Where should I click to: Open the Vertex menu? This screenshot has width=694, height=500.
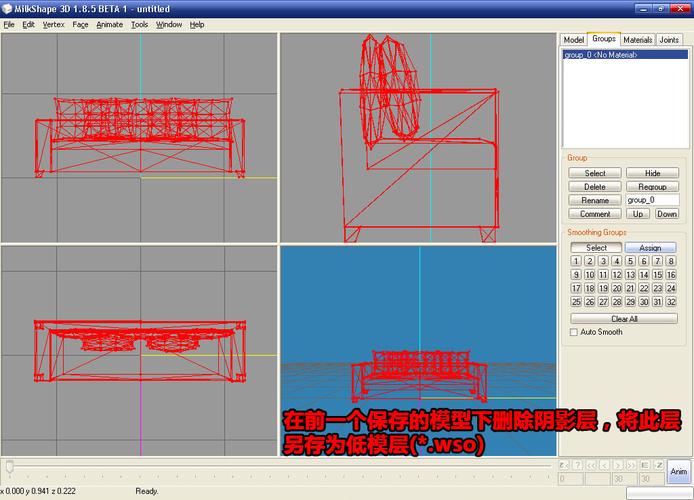(53, 24)
